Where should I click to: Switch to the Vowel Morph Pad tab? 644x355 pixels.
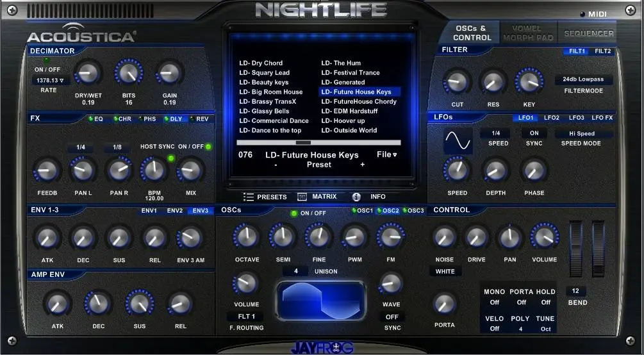coord(528,33)
